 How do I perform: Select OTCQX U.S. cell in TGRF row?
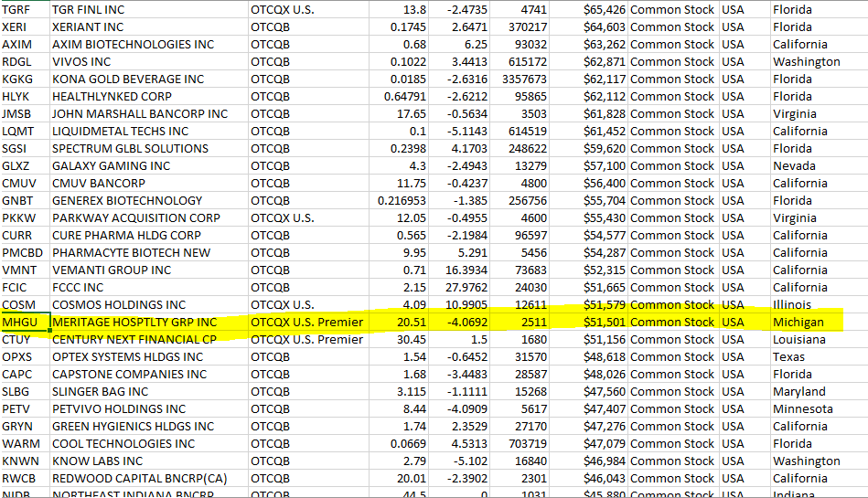[x=308, y=9]
